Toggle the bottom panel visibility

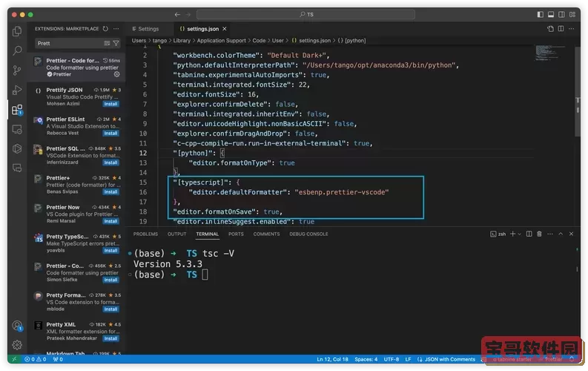coord(551,14)
